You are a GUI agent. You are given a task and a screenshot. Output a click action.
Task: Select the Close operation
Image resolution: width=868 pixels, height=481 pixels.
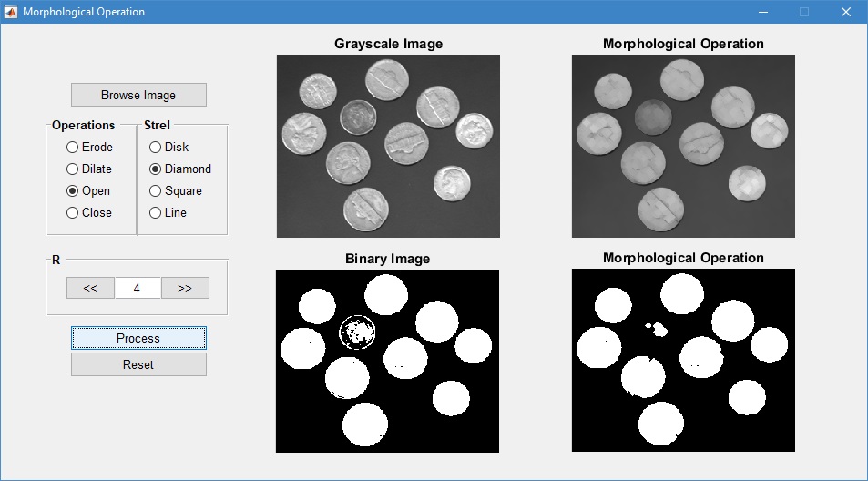73,212
